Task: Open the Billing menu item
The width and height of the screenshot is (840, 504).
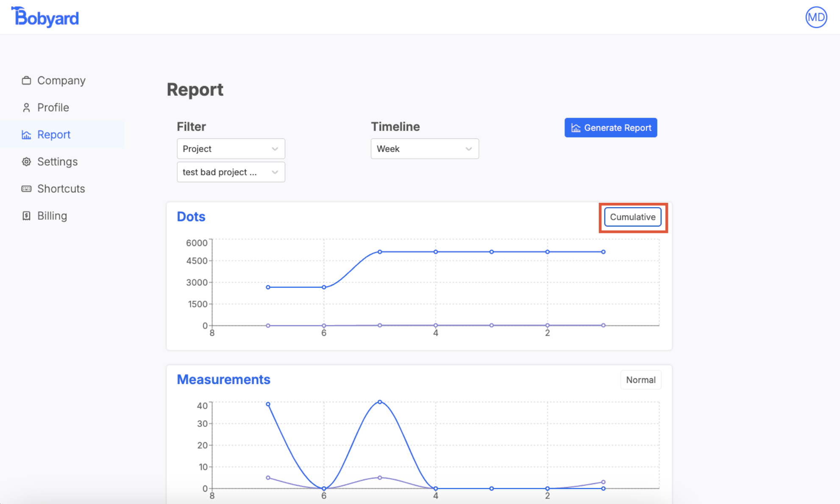Action: pos(52,216)
